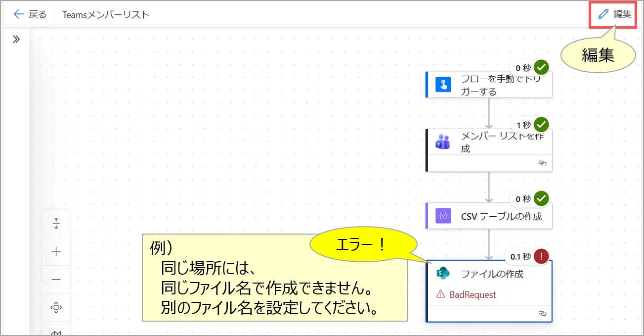This screenshot has height=336, width=644.
Task: Click the Microsoft Teams action icon
Action: (x=442, y=143)
